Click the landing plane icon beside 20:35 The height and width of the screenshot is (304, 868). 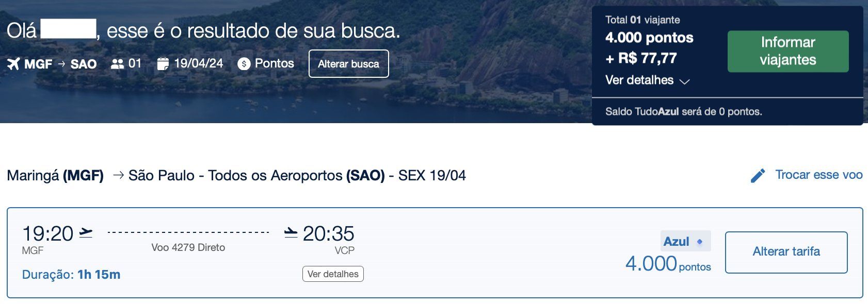(291, 233)
